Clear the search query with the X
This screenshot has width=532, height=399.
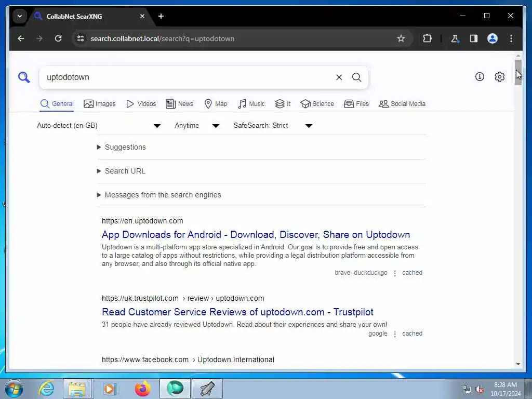pos(339,77)
